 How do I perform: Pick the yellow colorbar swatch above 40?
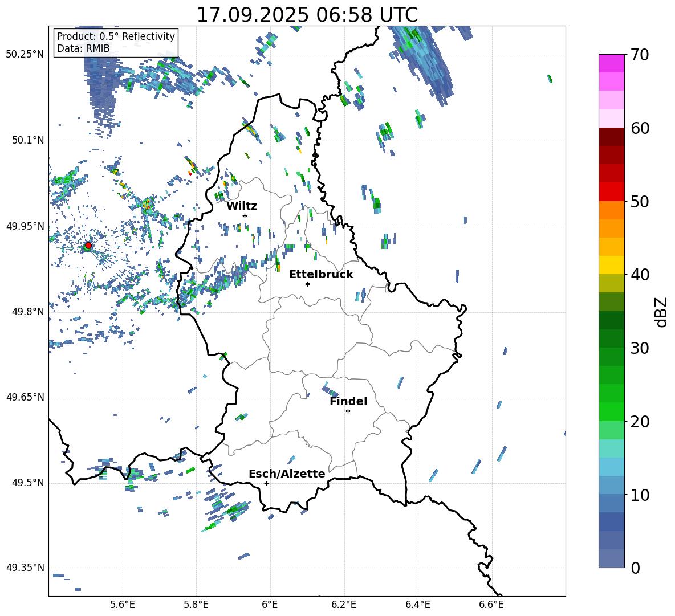click(612, 265)
